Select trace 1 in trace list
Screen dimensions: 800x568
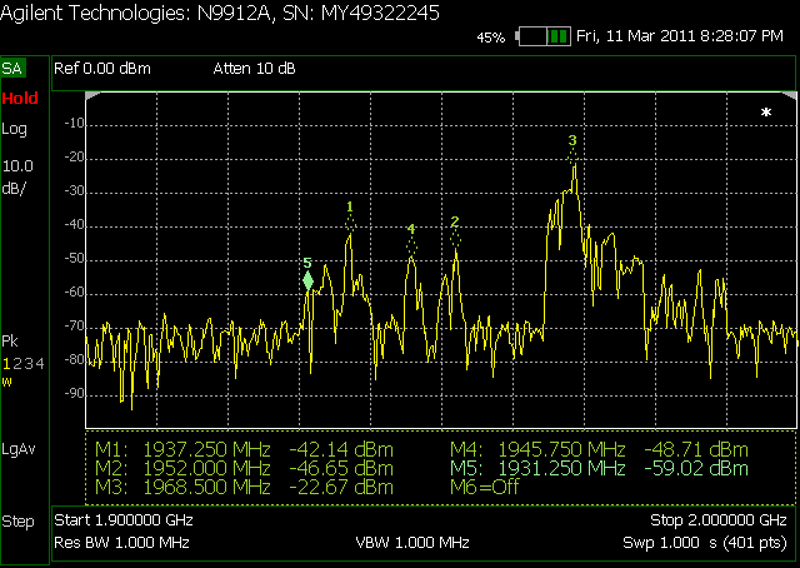6,363
